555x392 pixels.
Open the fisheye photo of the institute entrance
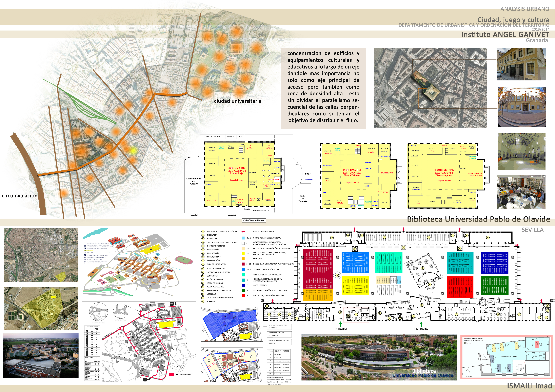click(522, 107)
